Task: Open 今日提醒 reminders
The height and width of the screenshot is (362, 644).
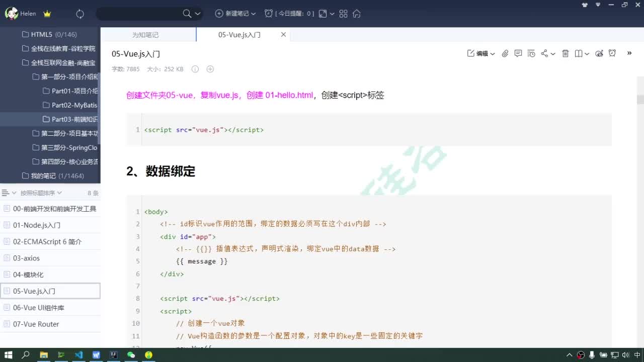Action: (x=289, y=14)
